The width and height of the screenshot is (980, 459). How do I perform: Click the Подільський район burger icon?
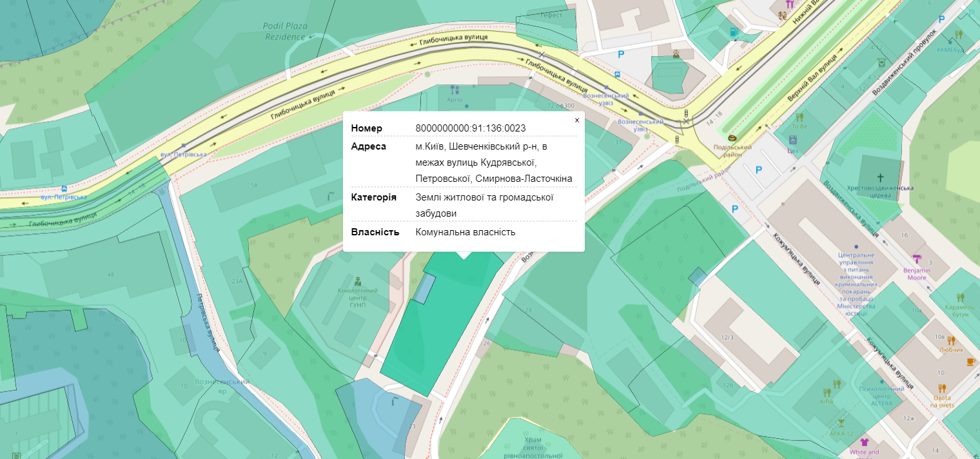click(x=732, y=138)
